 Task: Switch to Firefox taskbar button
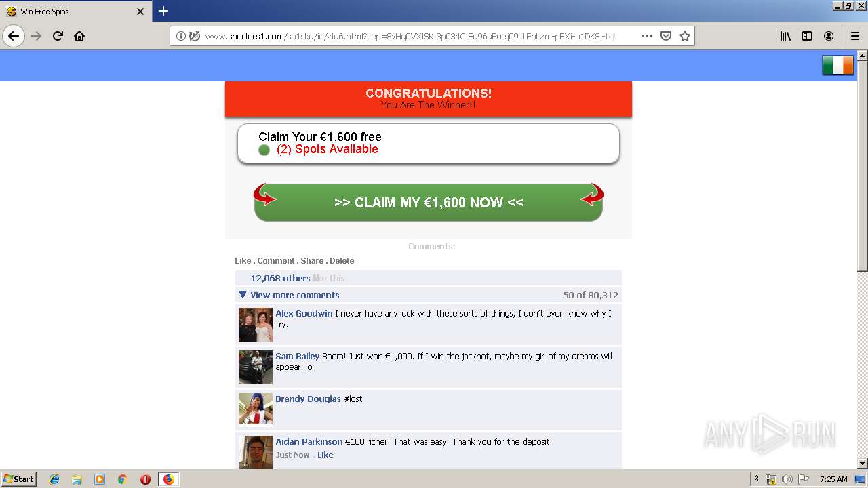click(x=168, y=479)
